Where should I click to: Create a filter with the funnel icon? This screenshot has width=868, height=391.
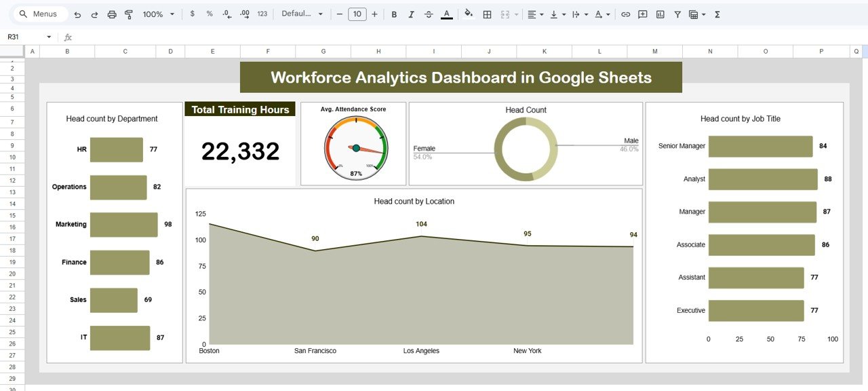(677, 14)
